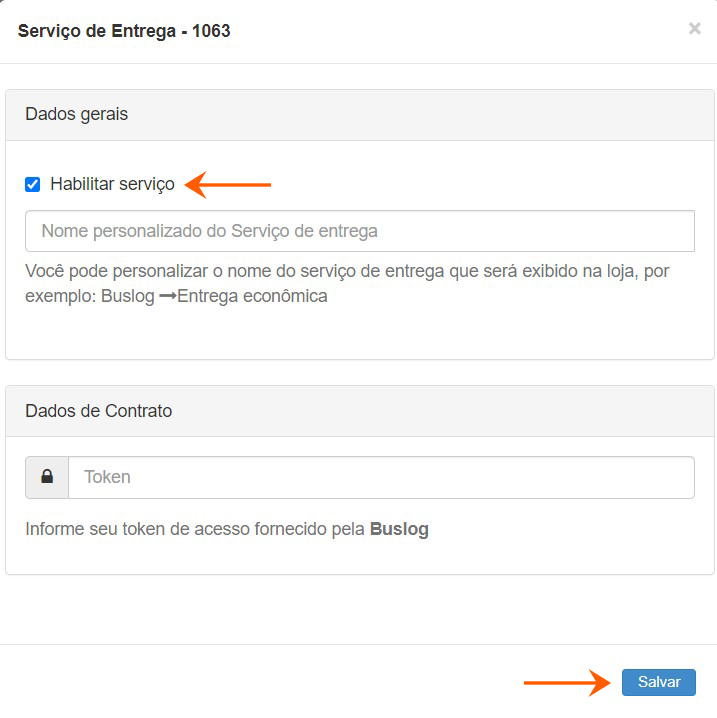717x718 pixels.
Task: Click small arrow icon before Entrega econômica
Action: point(167,296)
